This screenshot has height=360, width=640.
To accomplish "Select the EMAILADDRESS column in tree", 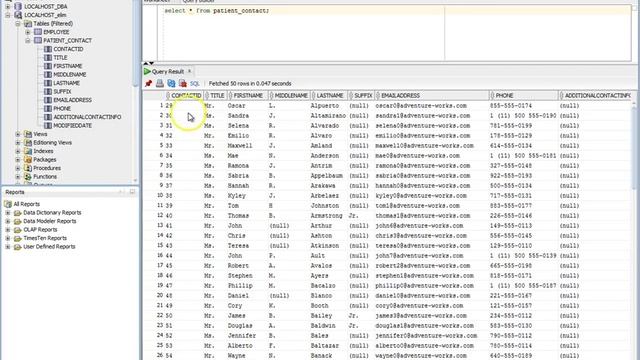I will (x=73, y=100).
